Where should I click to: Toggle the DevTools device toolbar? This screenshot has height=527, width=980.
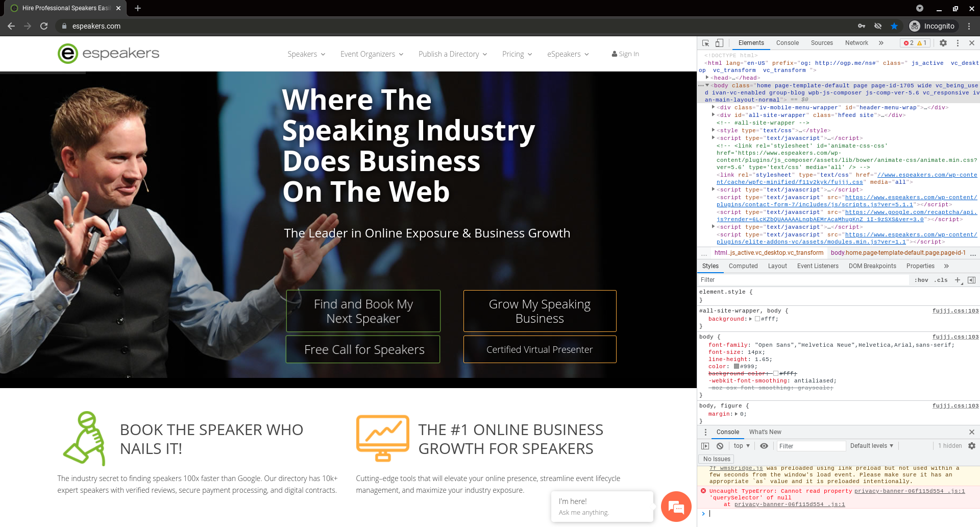(x=719, y=43)
